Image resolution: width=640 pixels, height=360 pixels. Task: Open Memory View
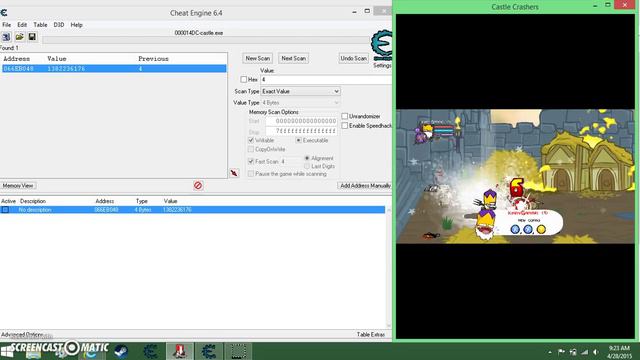[x=18, y=186]
